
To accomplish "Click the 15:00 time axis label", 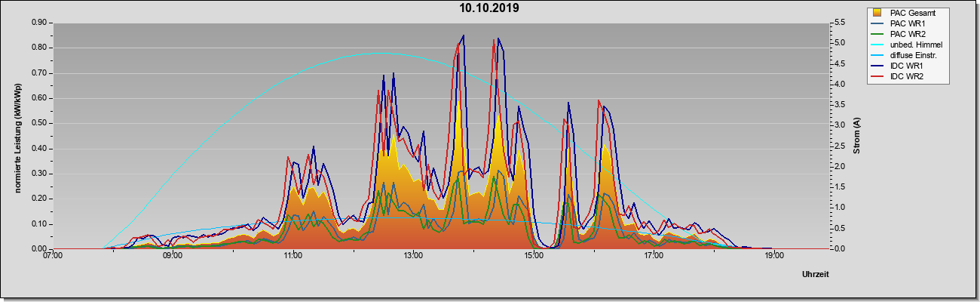I will point(533,256).
